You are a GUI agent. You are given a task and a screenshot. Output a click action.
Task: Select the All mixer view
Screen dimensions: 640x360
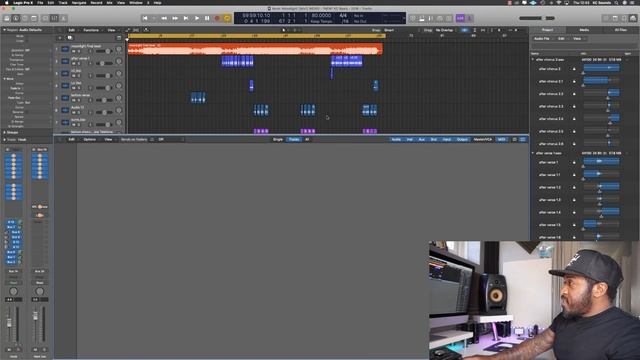click(307, 140)
